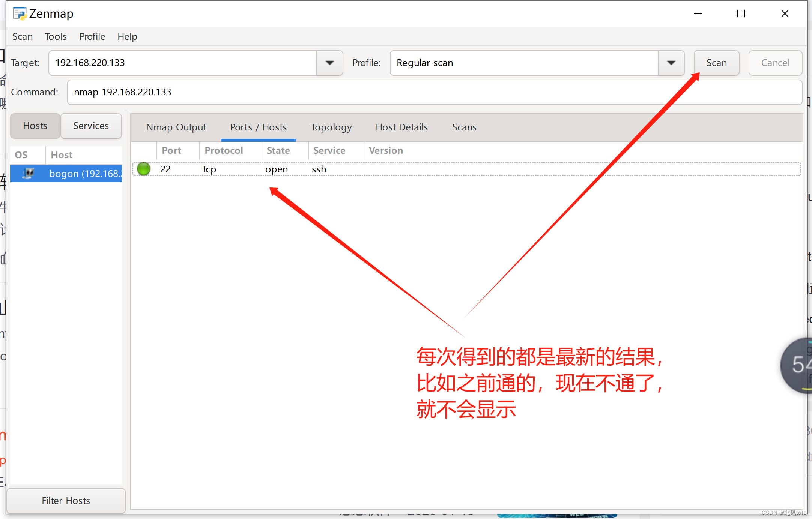
Task: Click the Filter Hosts button
Action: click(66, 501)
